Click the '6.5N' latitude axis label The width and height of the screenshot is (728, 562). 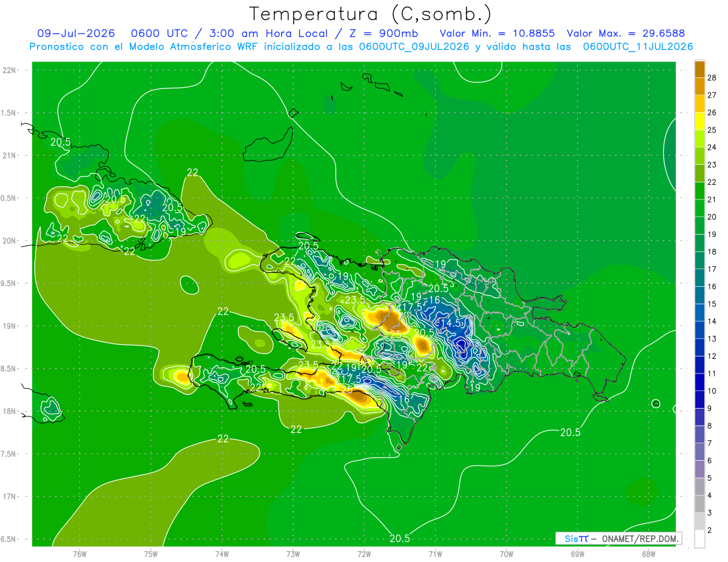(8, 539)
